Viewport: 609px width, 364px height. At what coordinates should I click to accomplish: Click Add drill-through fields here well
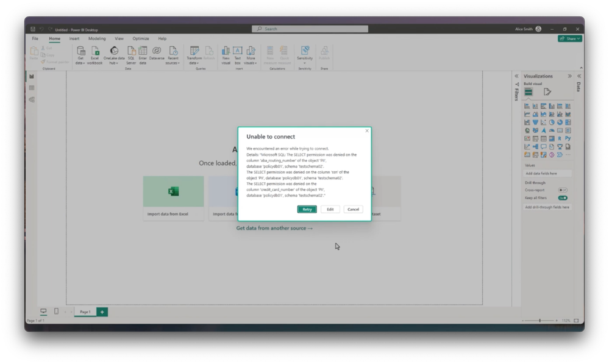547,207
